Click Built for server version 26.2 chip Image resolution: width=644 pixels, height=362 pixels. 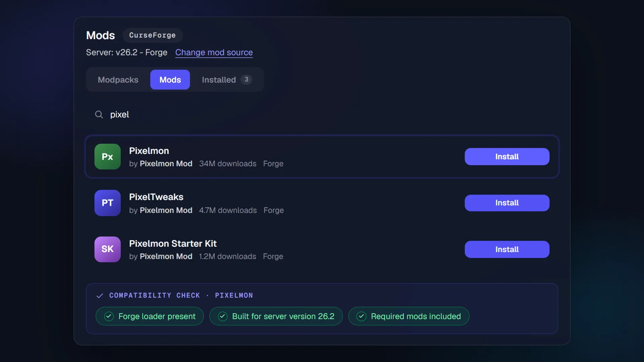pyautogui.click(x=276, y=316)
